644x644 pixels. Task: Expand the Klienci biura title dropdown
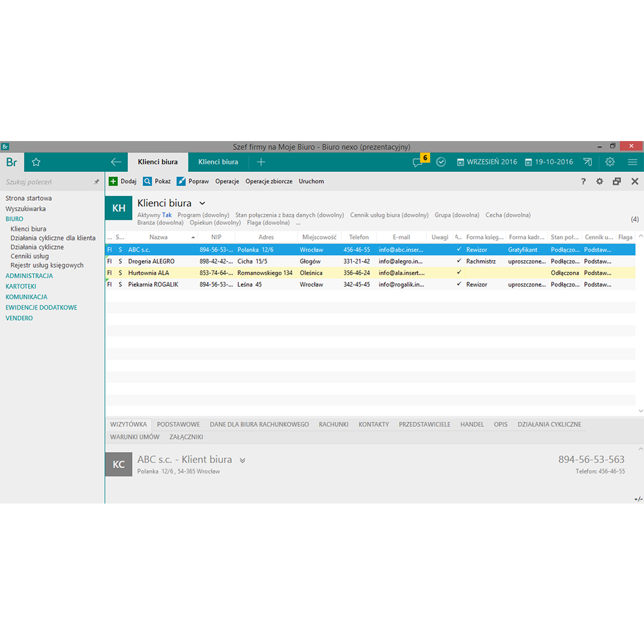(202, 204)
